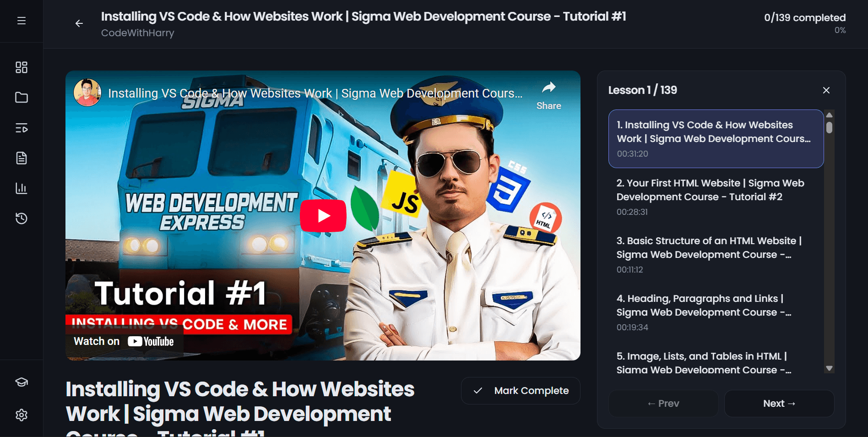Play the YouTube video

click(x=323, y=216)
